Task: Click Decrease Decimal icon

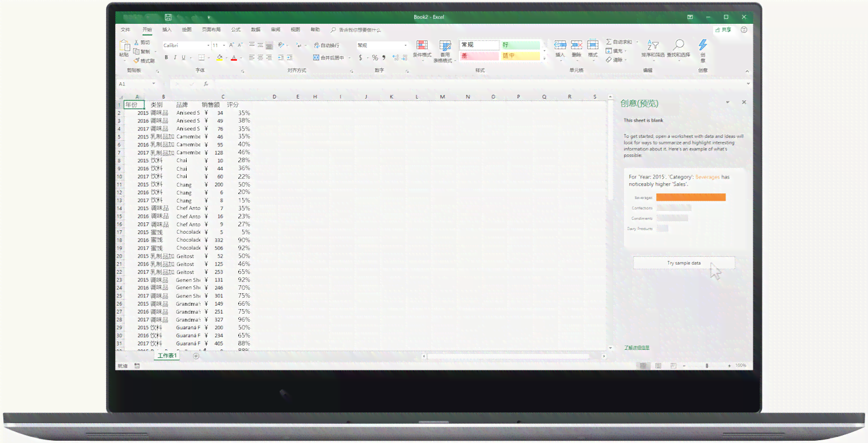Action: pos(404,57)
